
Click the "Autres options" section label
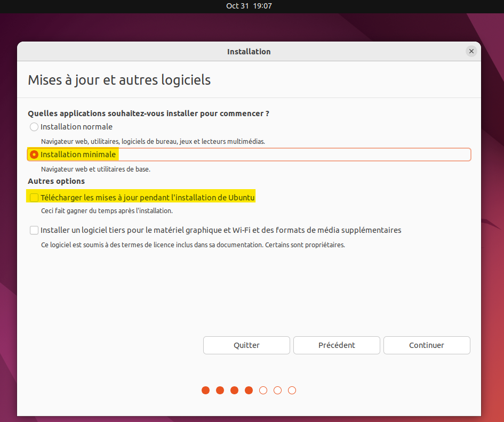point(56,181)
